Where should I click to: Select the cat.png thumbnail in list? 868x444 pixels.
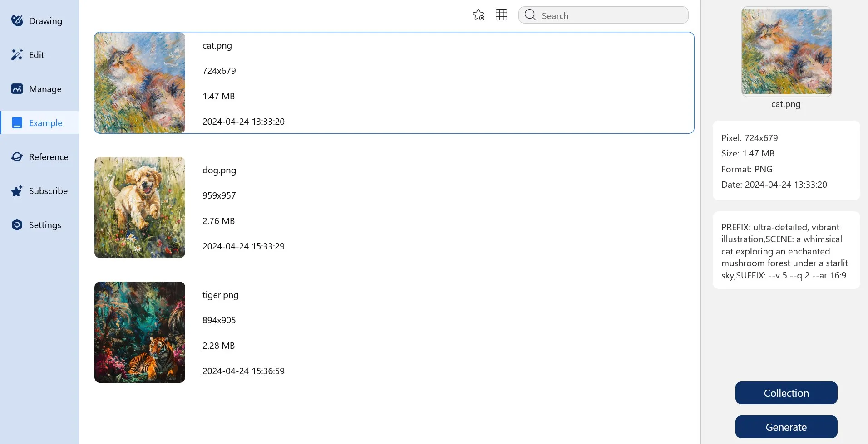[140, 83]
